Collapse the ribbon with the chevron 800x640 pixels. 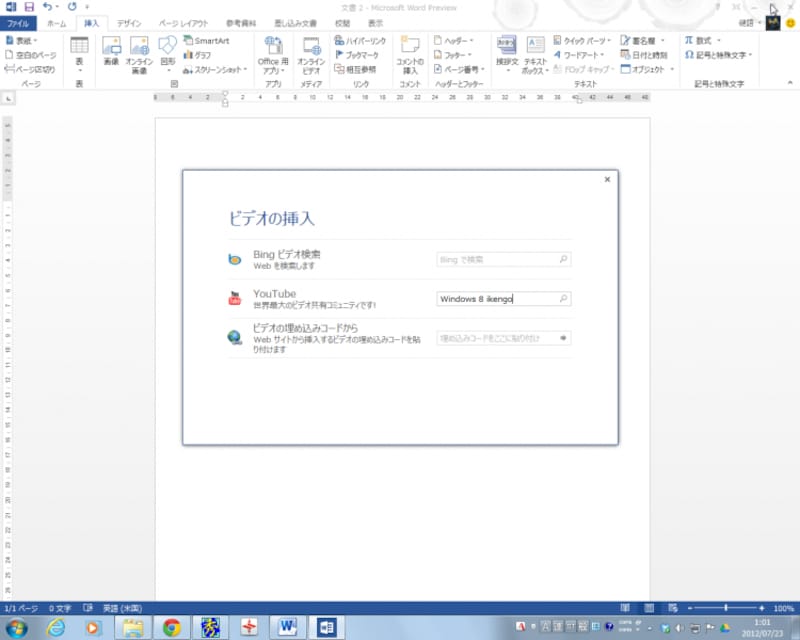point(790,83)
